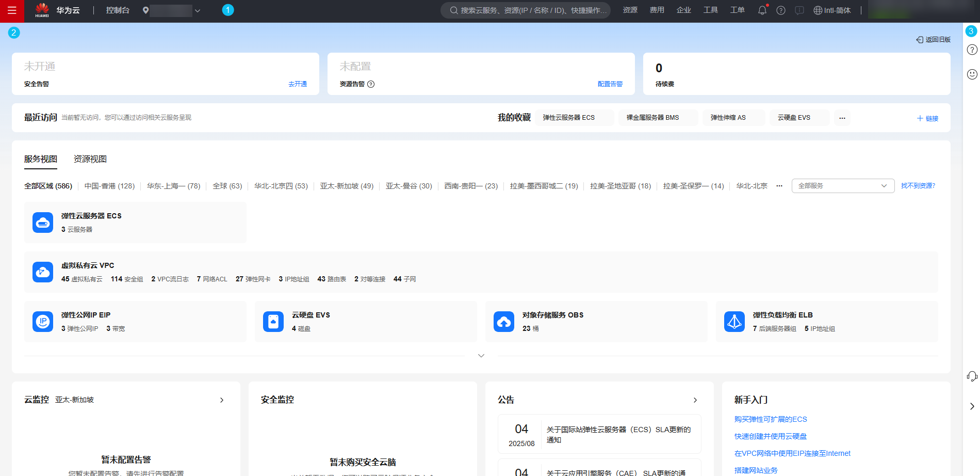This screenshot has height=476, width=980.
Task: Click the ECS cloud server icon
Action: pos(43,223)
